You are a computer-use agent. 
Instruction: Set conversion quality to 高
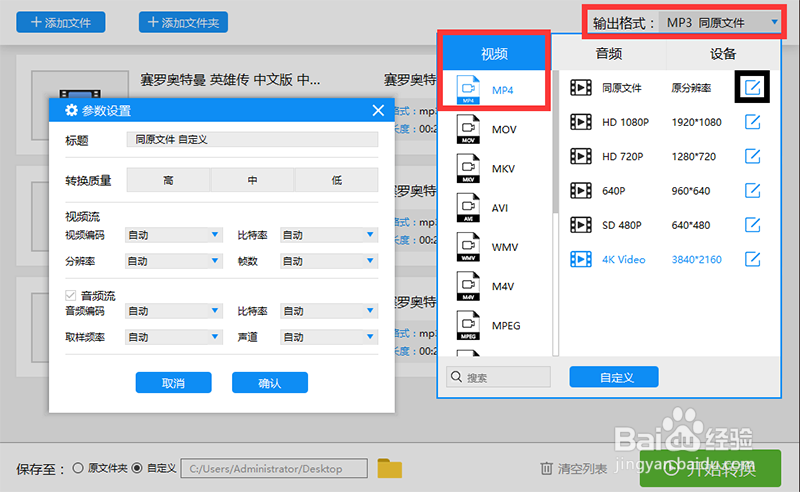(168, 180)
